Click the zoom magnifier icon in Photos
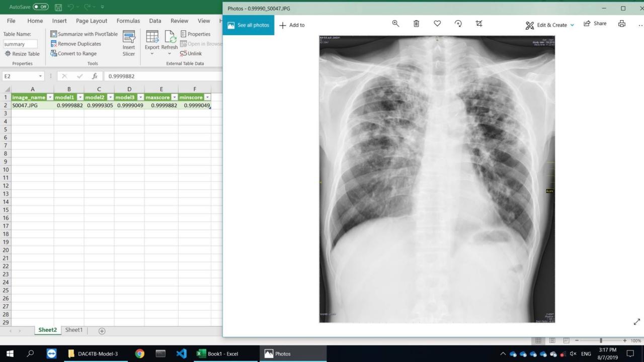 click(395, 24)
